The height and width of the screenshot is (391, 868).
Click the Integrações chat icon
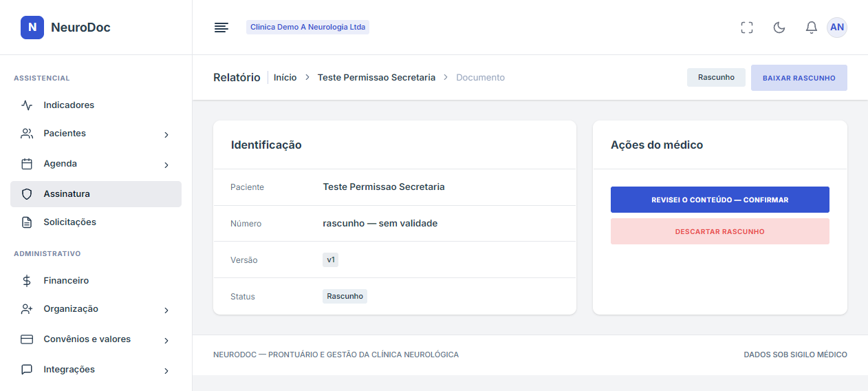click(x=27, y=370)
